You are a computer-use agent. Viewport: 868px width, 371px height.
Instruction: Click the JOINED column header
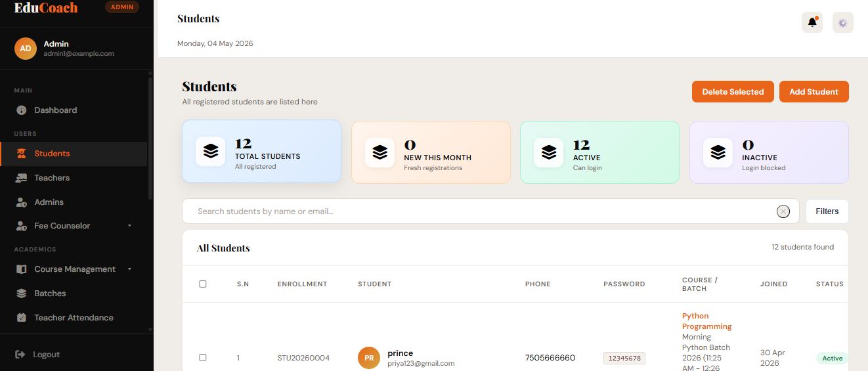click(774, 284)
